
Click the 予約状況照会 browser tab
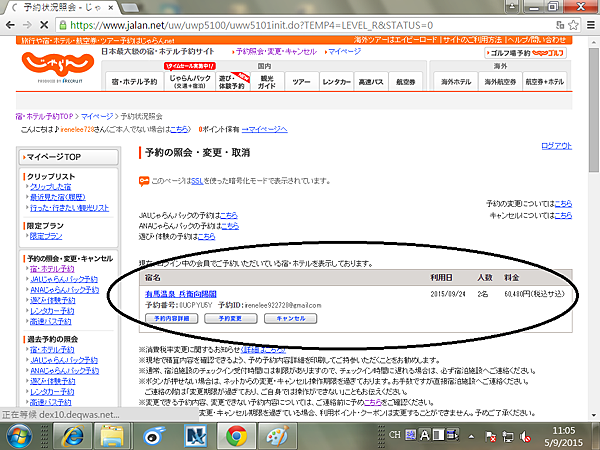(x=63, y=7)
